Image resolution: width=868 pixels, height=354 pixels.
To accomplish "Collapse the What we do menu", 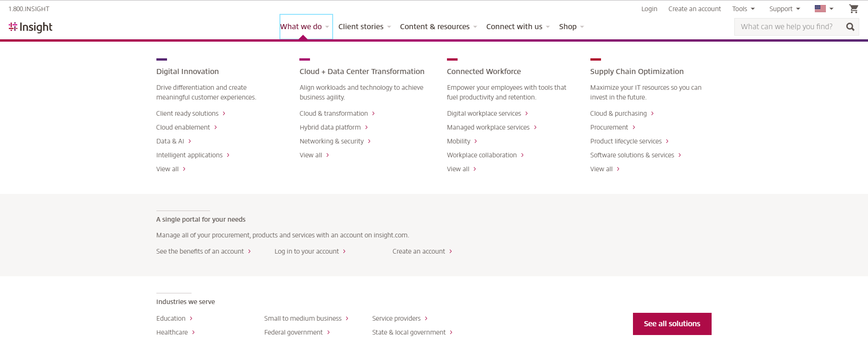I will 305,27.
